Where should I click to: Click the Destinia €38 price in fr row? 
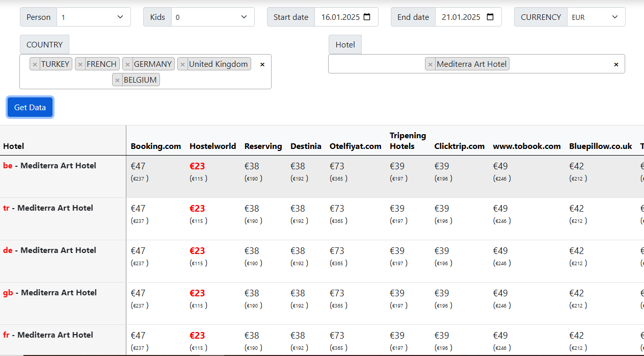(298, 336)
